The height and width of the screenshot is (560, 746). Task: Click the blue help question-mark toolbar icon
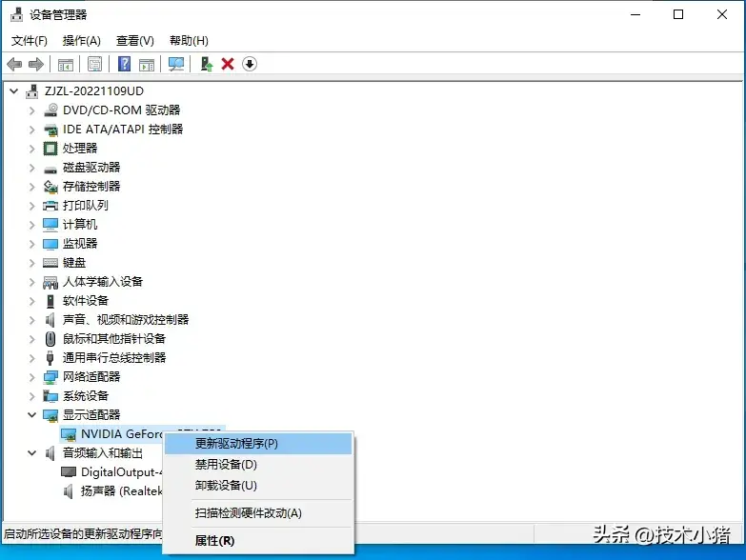124,64
